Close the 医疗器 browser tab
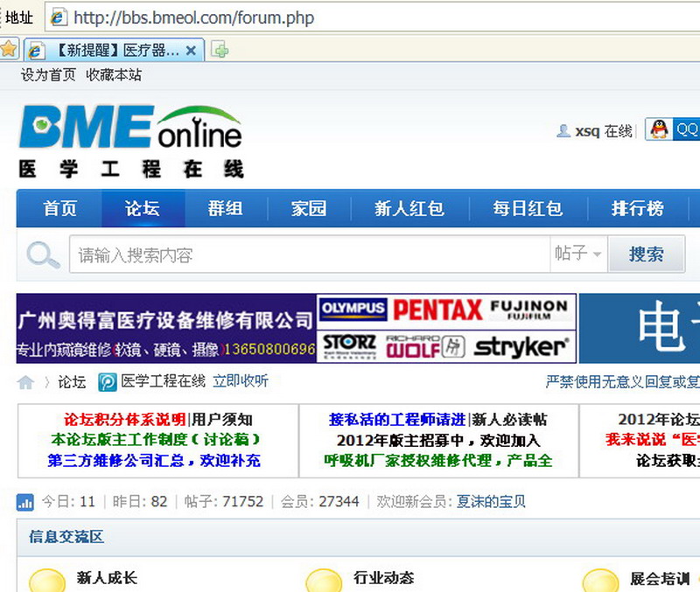 coord(192,50)
